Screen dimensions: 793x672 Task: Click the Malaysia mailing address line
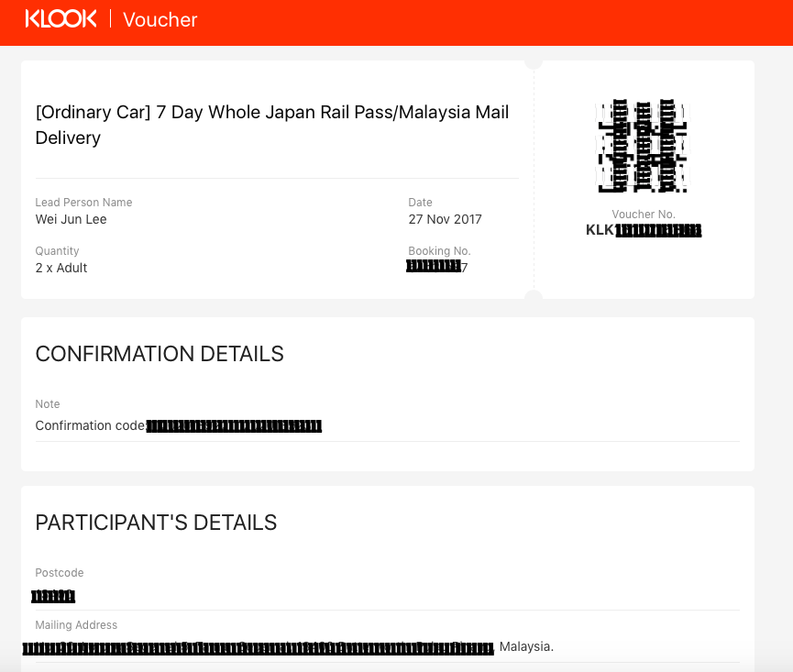coord(288,647)
